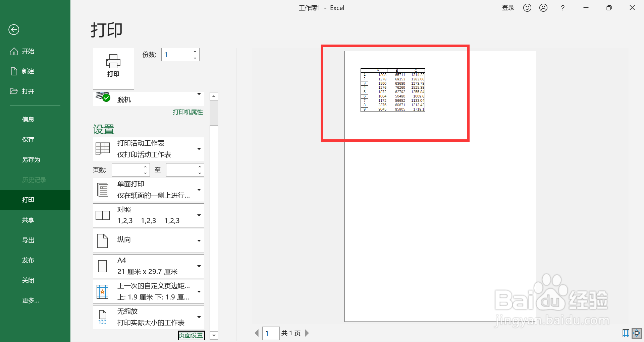
Task: Click into the copies 份数 field
Action: tap(176, 55)
